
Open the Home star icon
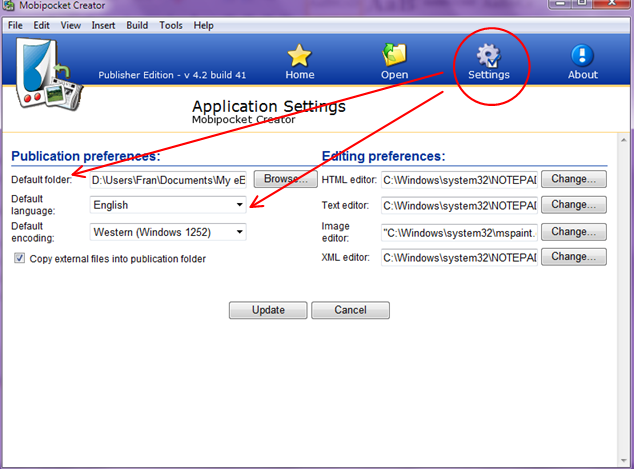coord(299,55)
